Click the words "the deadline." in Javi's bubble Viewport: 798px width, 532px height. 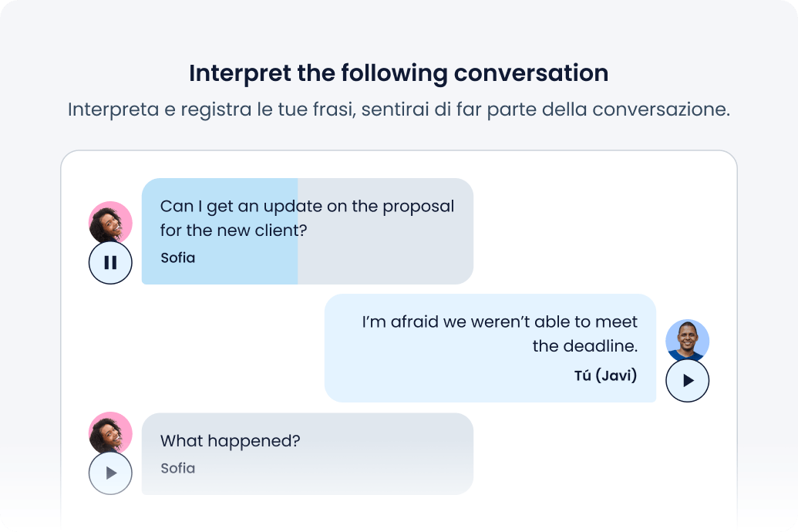584,345
